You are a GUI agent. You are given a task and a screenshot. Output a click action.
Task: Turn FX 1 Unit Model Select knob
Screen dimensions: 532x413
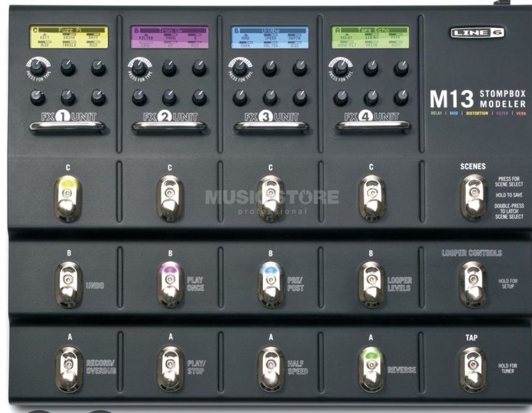(38, 68)
